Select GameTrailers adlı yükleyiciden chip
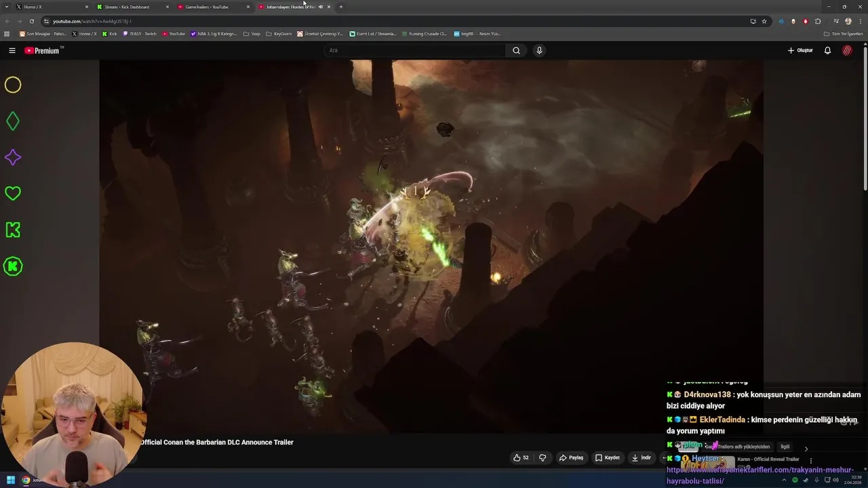This screenshot has height=488, width=868. tap(738, 447)
